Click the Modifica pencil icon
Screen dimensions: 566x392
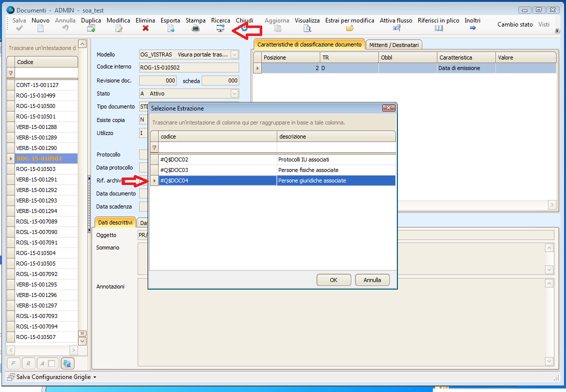click(119, 28)
